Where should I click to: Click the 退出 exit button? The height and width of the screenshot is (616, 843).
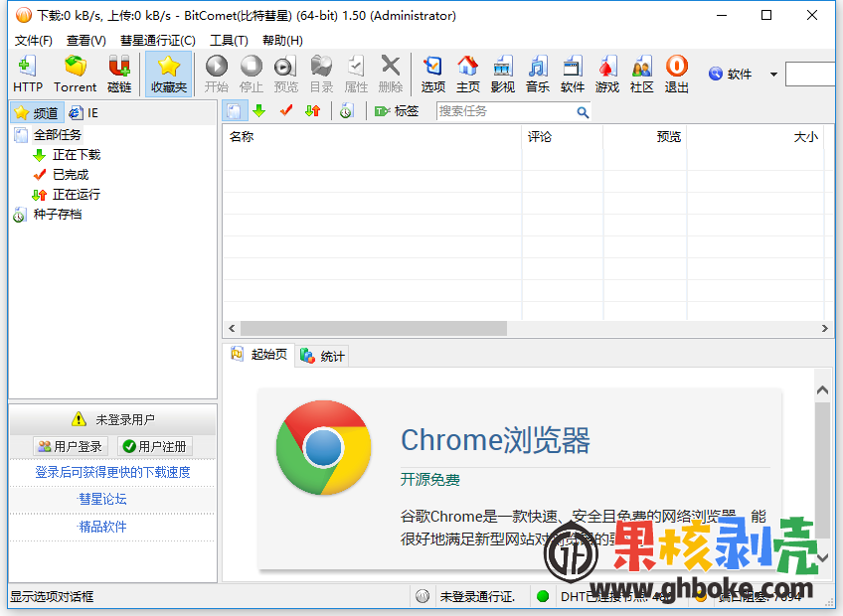pos(676,75)
